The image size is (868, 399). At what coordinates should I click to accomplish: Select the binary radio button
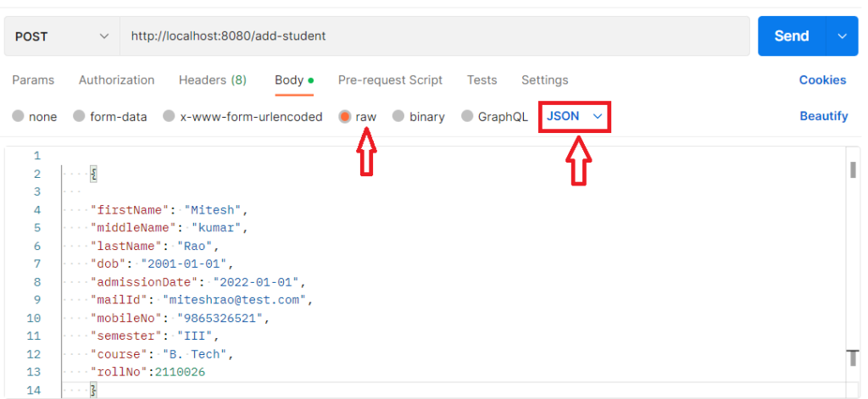click(x=398, y=117)
